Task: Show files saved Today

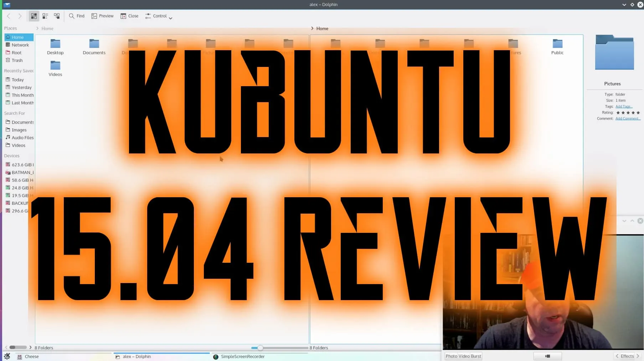Action: [19, 80]
